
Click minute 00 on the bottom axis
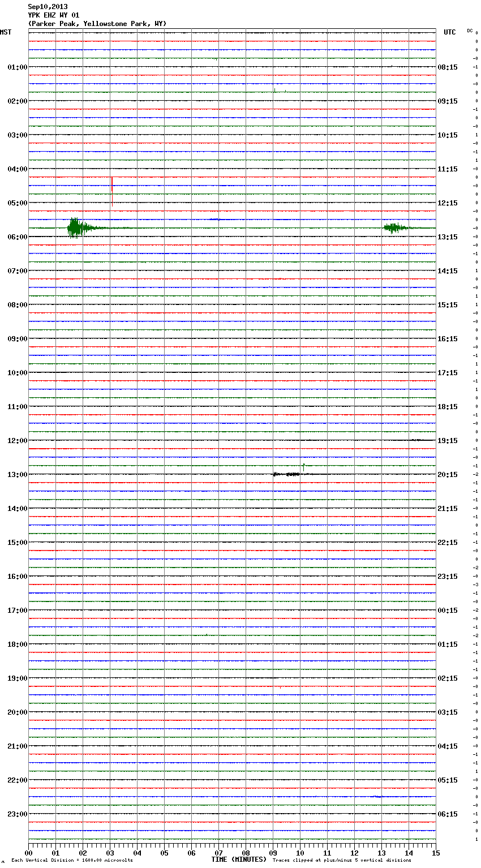(x=29, y=853)
